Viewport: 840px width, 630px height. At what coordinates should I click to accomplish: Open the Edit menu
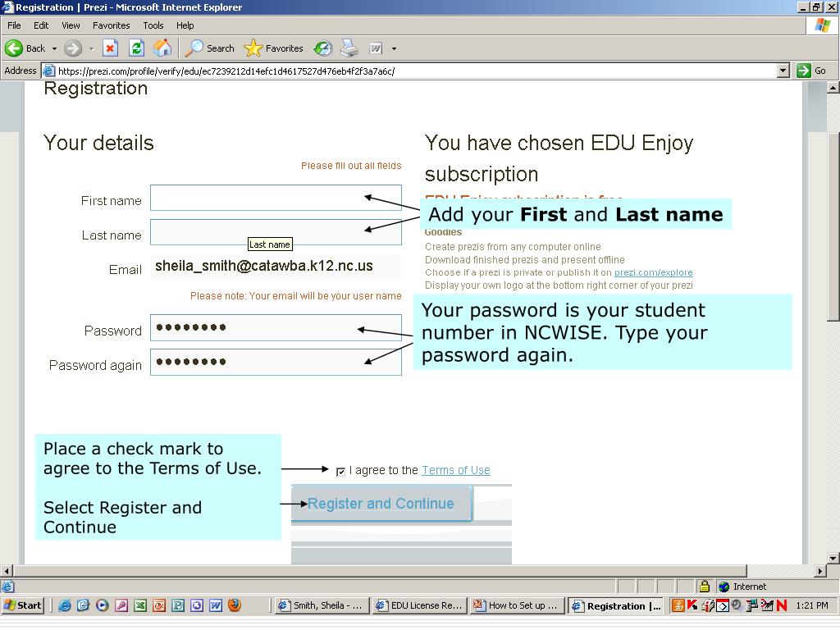[x=41, y=25]
